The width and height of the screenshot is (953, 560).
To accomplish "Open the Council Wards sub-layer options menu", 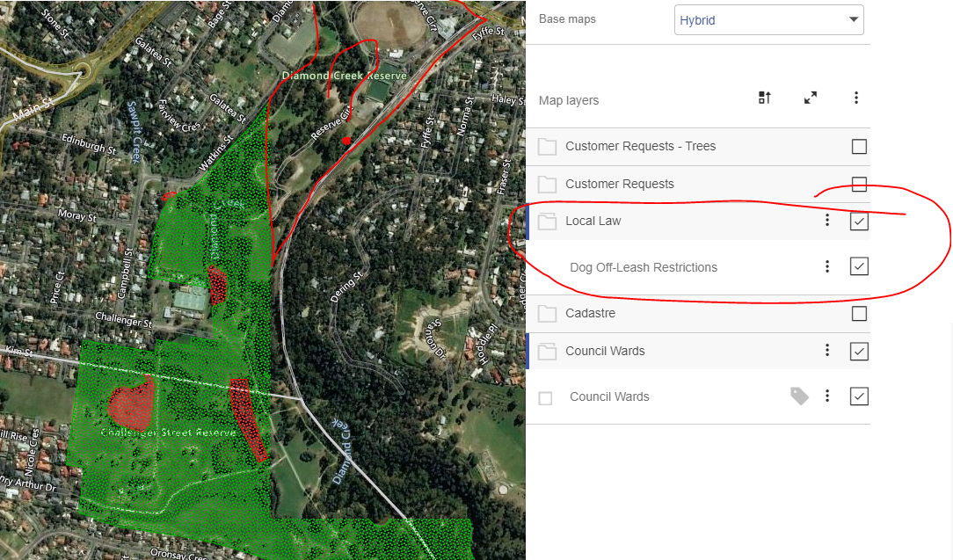I will 827,396.
